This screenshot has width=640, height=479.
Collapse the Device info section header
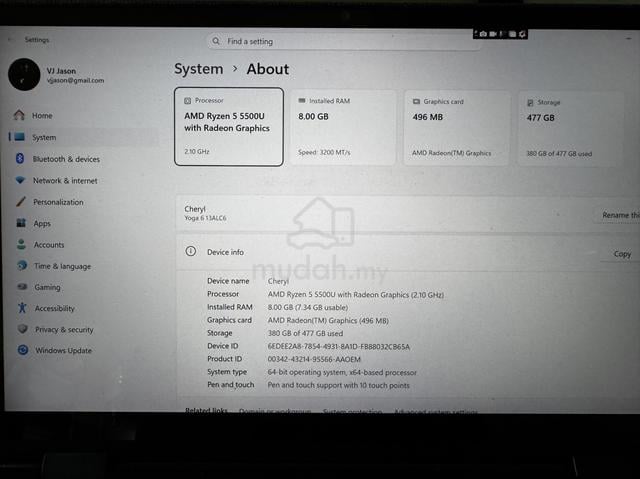point(408,252)
